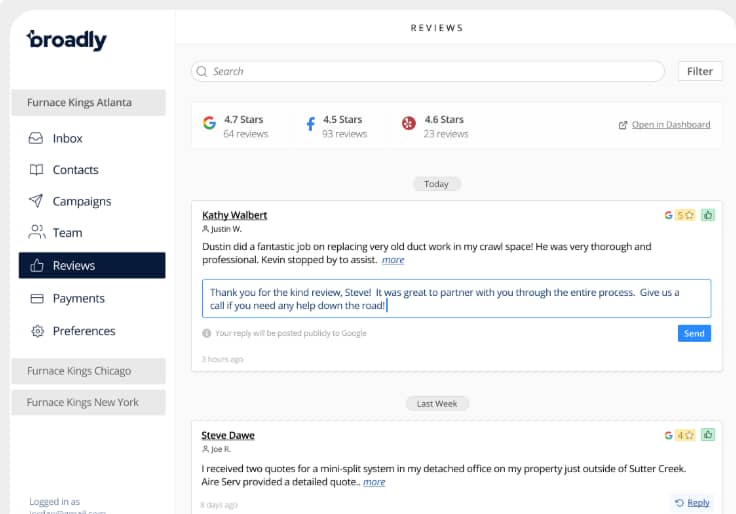This screenshot has width=736, height=514.
Task: Click the Yelp 4.6 Stars icon
Action: coord(408,124)
